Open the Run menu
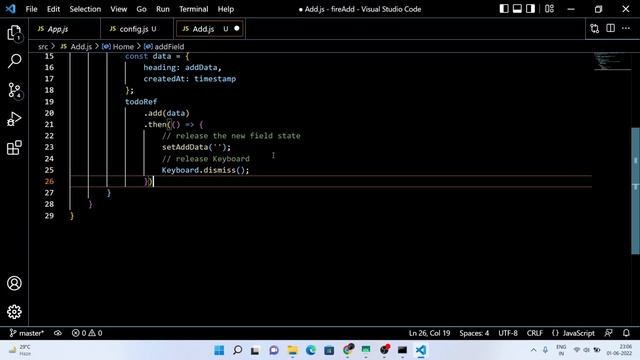Screen dimensions: 640x360 click(x=162, y=9)
